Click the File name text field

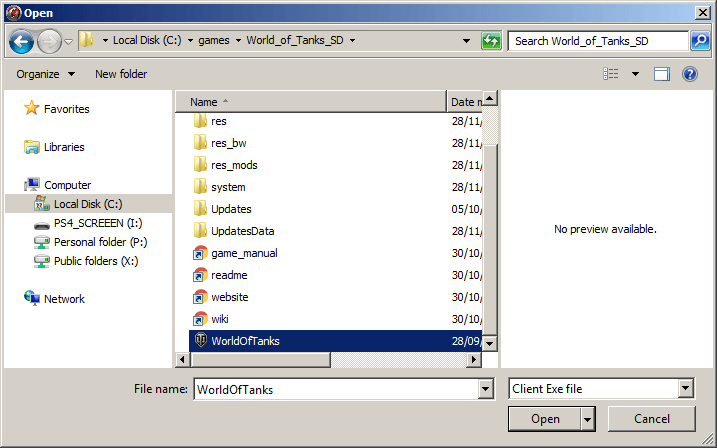point(336,389)
